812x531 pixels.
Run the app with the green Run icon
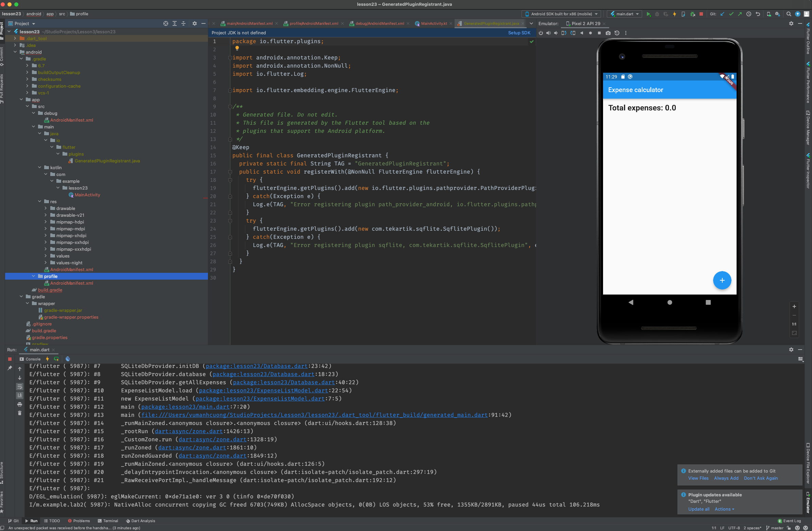(x=649, y=14)
